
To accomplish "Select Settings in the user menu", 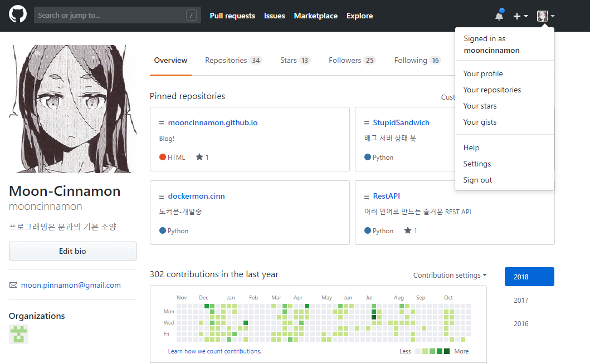I will click(x=477, y=164).
